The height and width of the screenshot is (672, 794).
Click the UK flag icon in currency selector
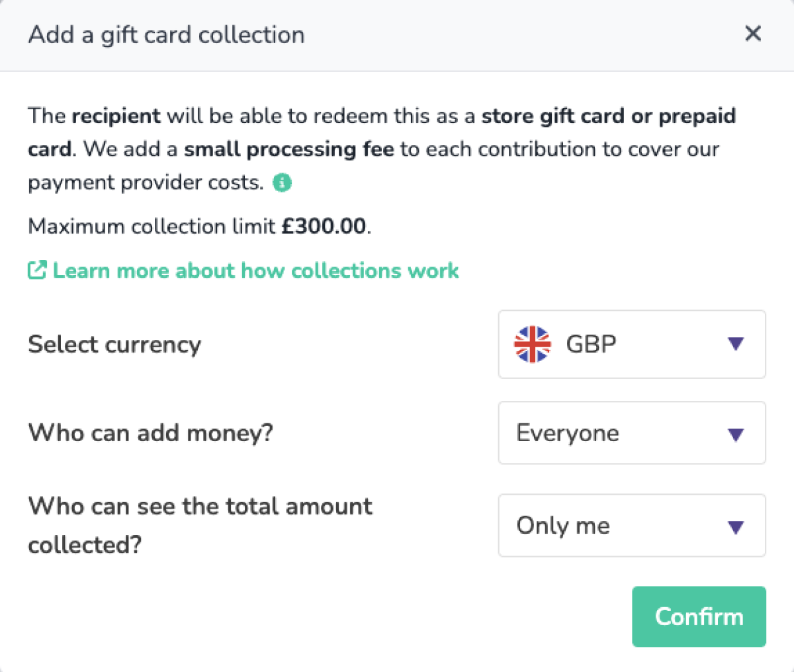533,344
